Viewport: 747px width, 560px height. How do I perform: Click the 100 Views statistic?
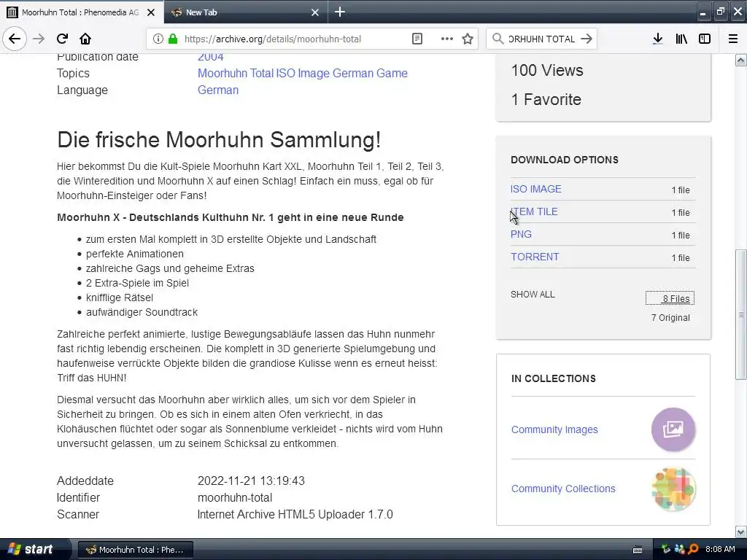tap(547, 71)
